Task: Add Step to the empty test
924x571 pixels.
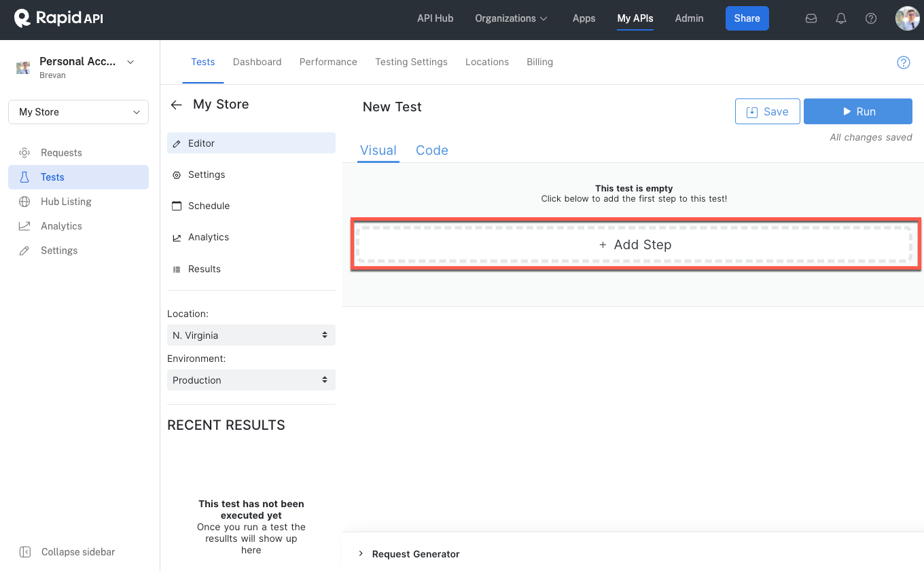Action: click(x=635, y=245)
